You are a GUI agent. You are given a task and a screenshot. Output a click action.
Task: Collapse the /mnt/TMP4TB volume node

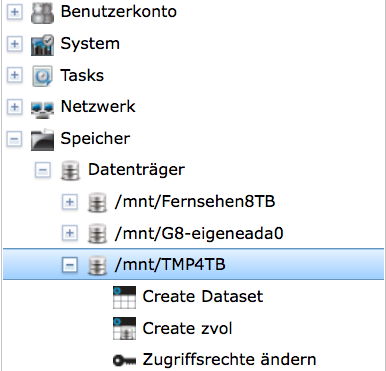(x=70, y=265)
